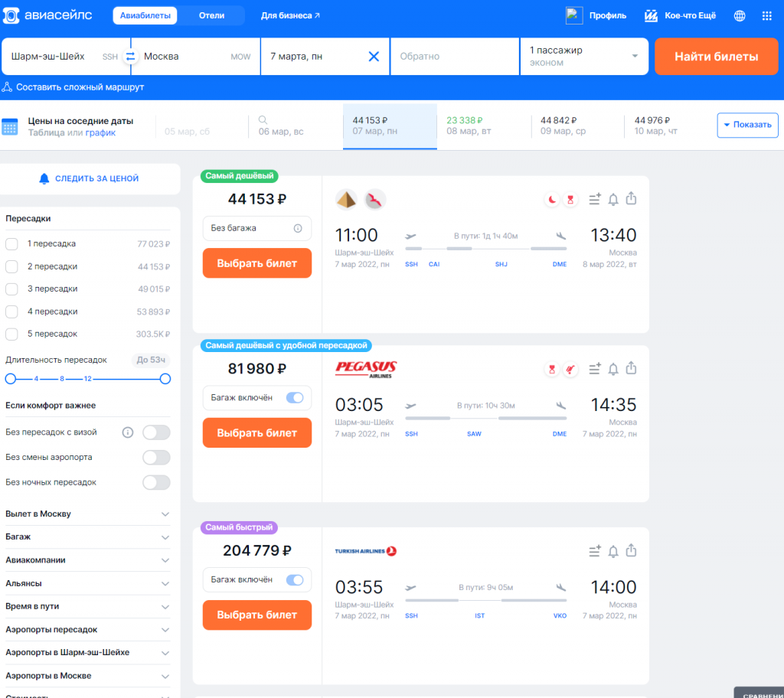Open baggage info on 44 153 ₽ ticket
Screen dimensions: 784x698
[x=298, y=228]
